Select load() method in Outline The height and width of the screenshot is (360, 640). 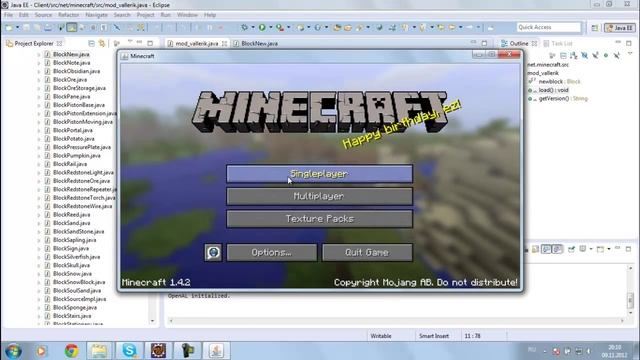point(549,90)
